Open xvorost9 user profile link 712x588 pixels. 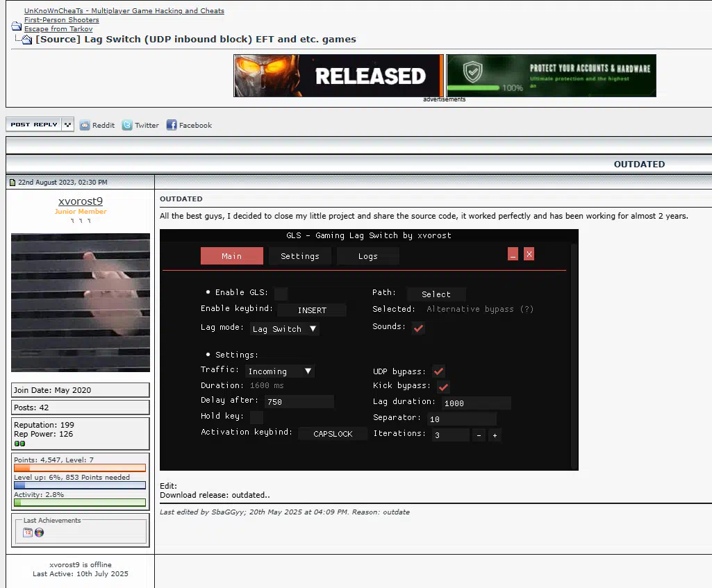[81, 201]
